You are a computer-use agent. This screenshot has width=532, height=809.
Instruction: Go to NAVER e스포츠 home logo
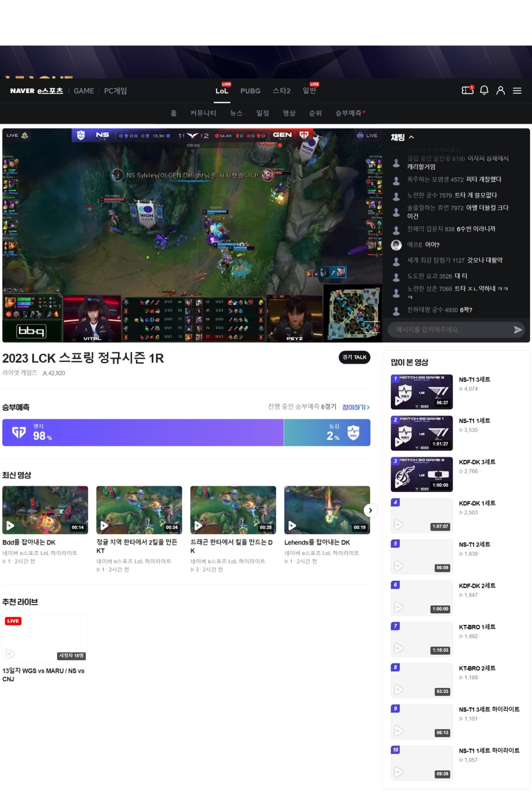click(36, 91)
